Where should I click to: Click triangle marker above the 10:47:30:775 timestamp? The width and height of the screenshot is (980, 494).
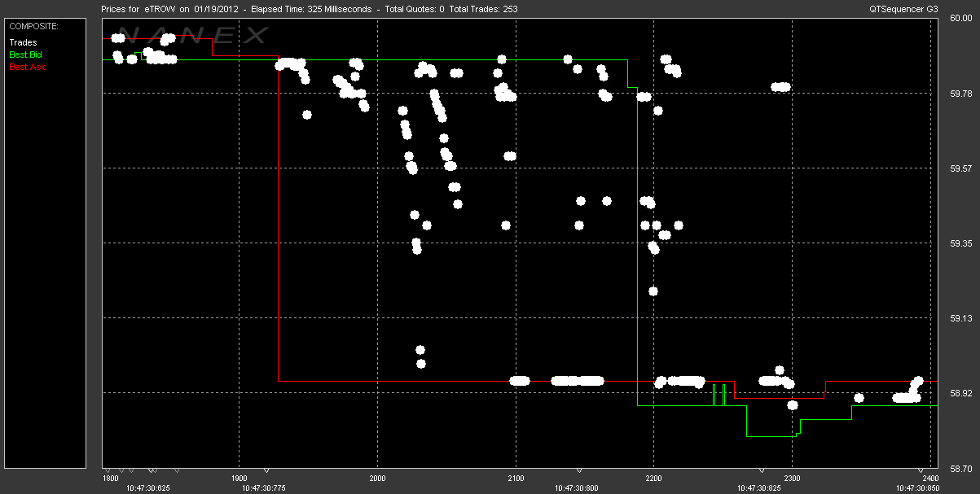pos(266,470)
